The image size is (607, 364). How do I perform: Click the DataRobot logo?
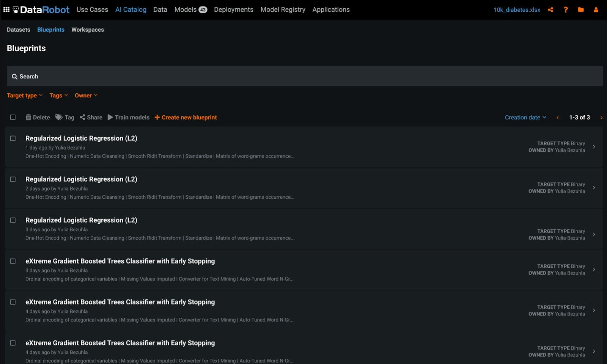pos(41,9)
